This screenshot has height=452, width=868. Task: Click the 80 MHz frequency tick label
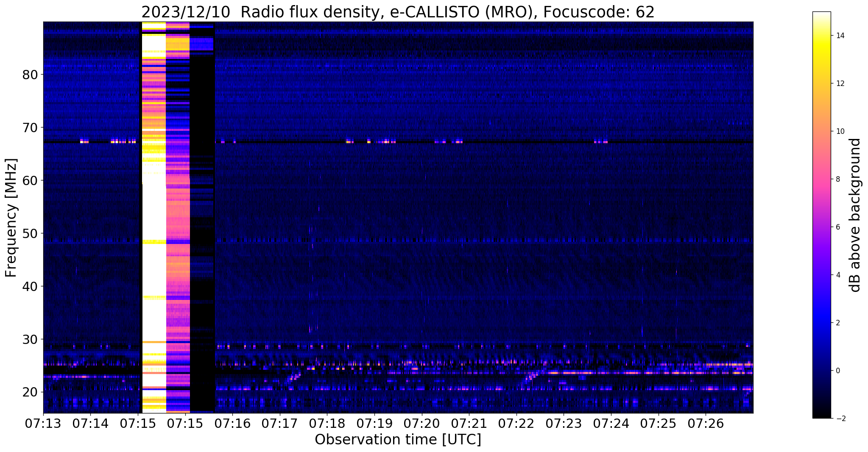(x=30, y=75)
